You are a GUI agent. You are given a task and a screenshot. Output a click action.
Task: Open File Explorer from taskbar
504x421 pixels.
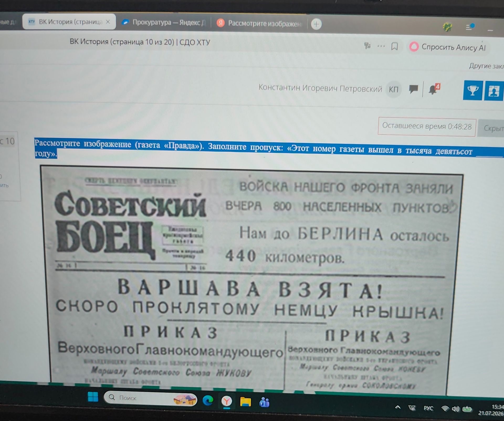pyautogui.click(x=245, y=402)
